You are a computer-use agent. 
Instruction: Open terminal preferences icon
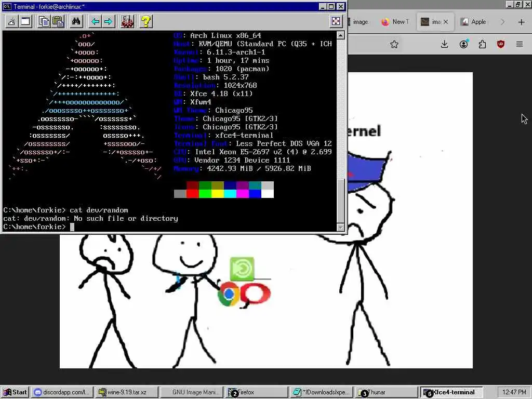[127, 22]
